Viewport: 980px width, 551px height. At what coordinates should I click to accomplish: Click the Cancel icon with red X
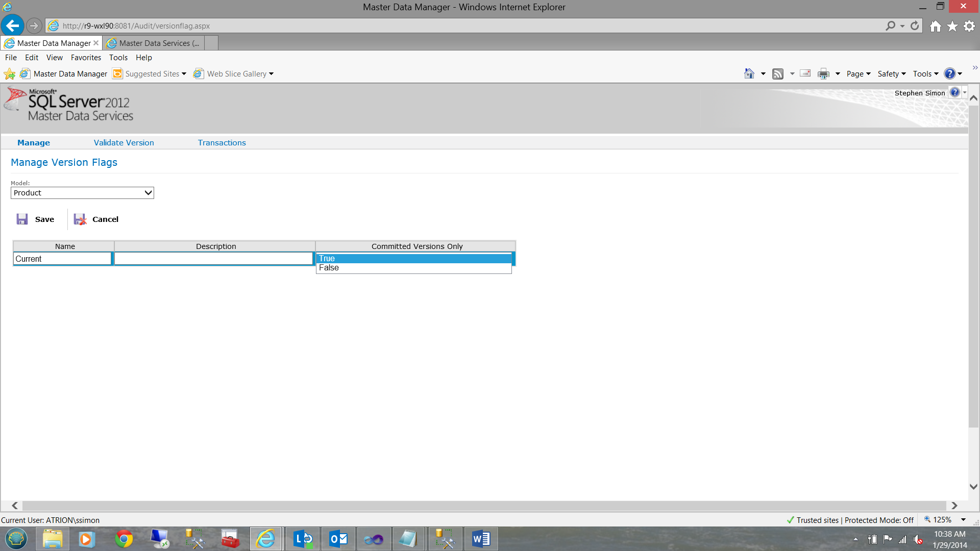pos(80,219)
